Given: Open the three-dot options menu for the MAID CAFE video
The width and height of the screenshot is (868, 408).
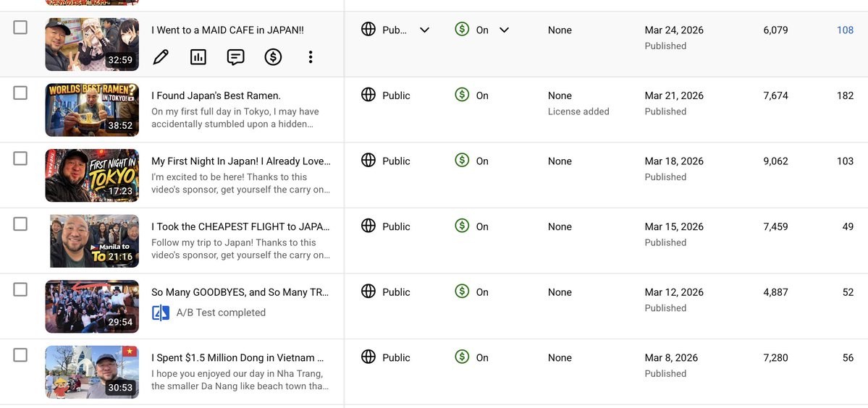Looking at the screenshot, I should pyautogui.click(x=311, y=57).
